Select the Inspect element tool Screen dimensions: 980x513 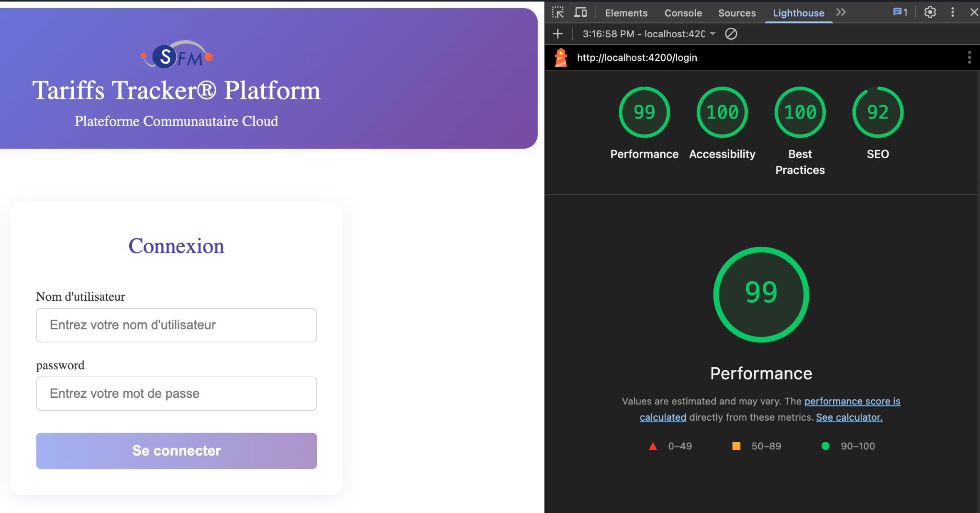[558, 12]
